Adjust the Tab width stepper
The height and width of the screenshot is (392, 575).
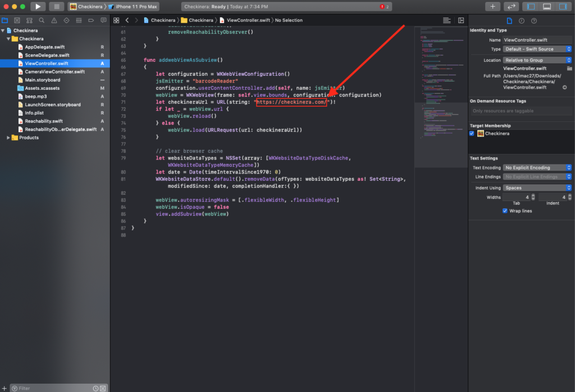click(x=533, y=197)
